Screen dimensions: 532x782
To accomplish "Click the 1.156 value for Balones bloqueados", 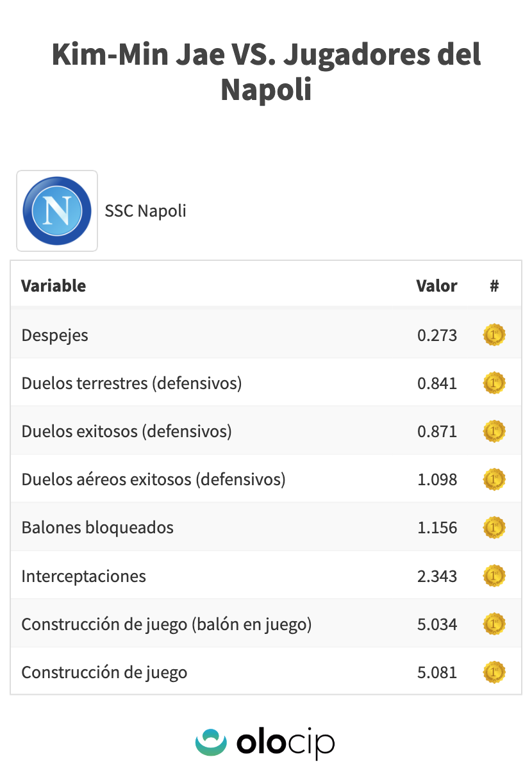I will tap(437, 528).
